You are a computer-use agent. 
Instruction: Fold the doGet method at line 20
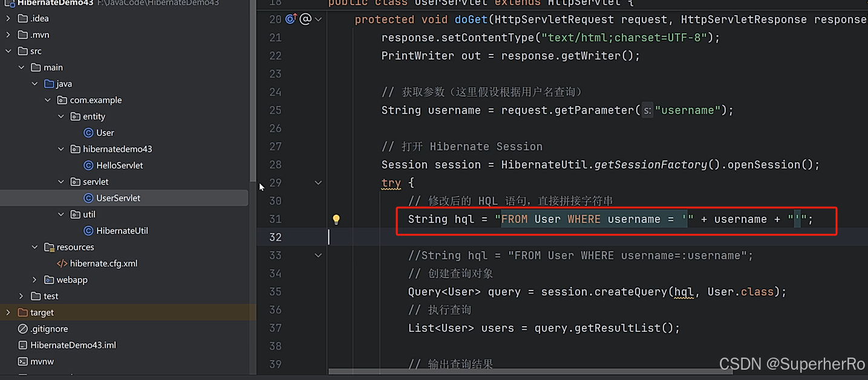tap(318, 19)
